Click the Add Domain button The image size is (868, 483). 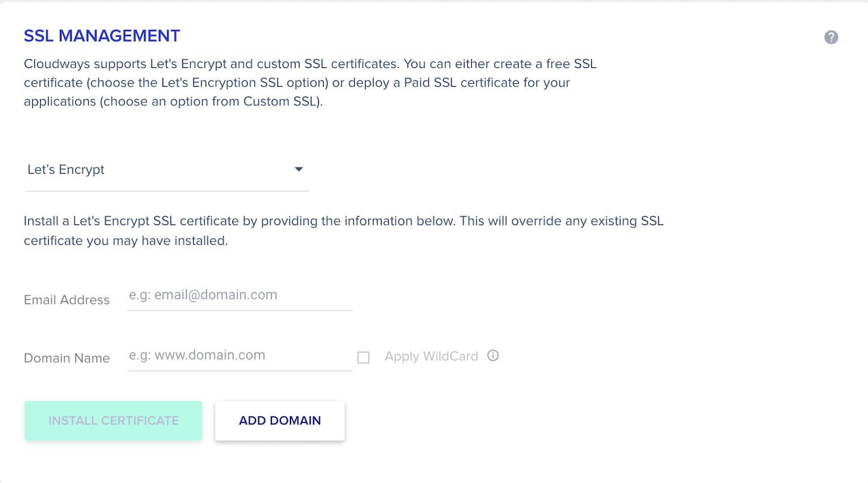[280, 421]
